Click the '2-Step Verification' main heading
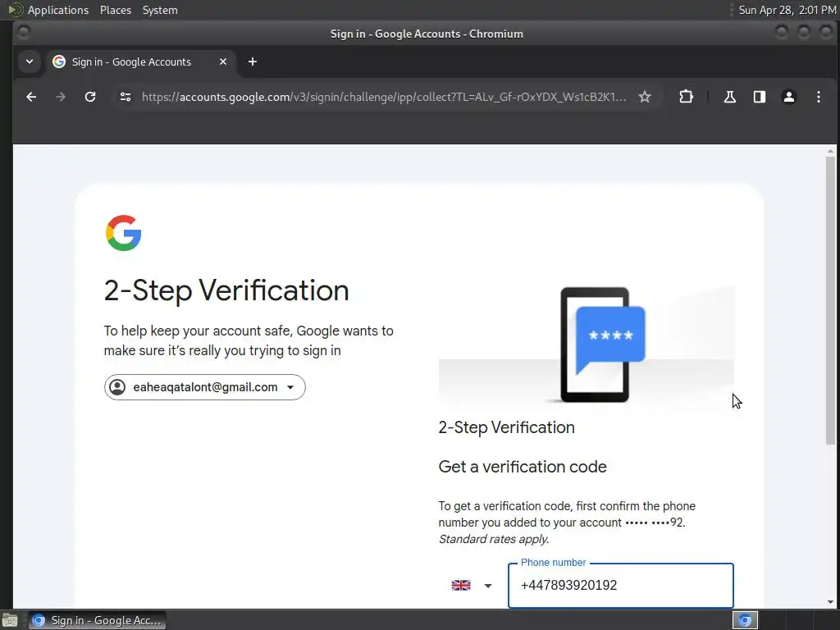Image resolution: width=840 pixels, height=630 pixels. coord(226,291)
